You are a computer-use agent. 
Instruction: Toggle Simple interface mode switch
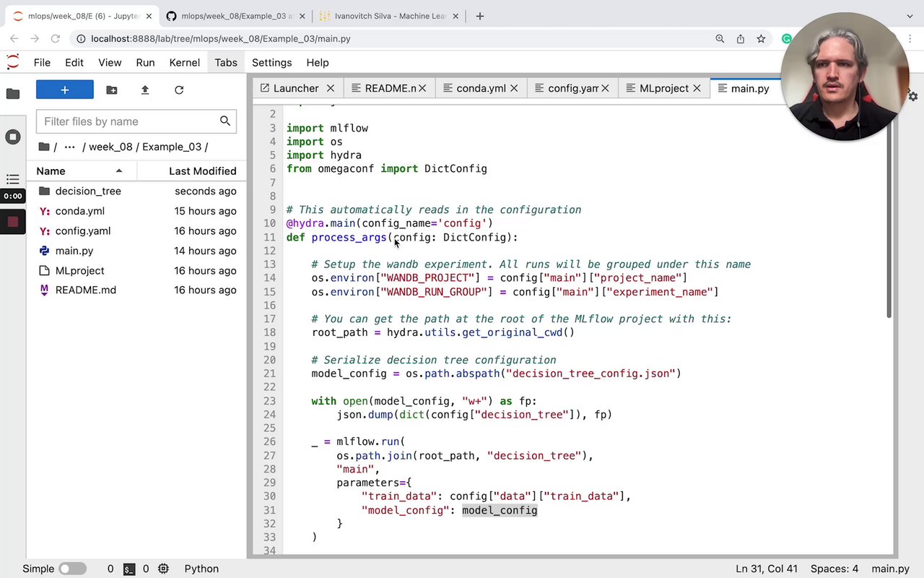(x=72, y=569)
